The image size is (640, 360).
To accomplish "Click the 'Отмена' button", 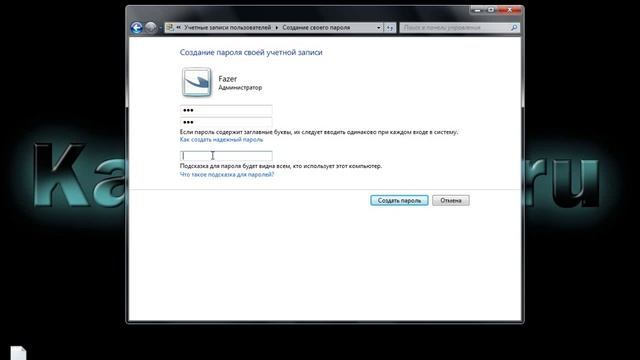I will click(x=451, y=200).
